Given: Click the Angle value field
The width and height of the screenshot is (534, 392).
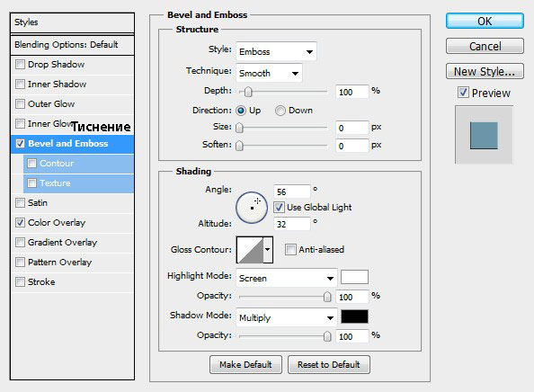Looking at the screenshot, I should click(x=292, y=192).
